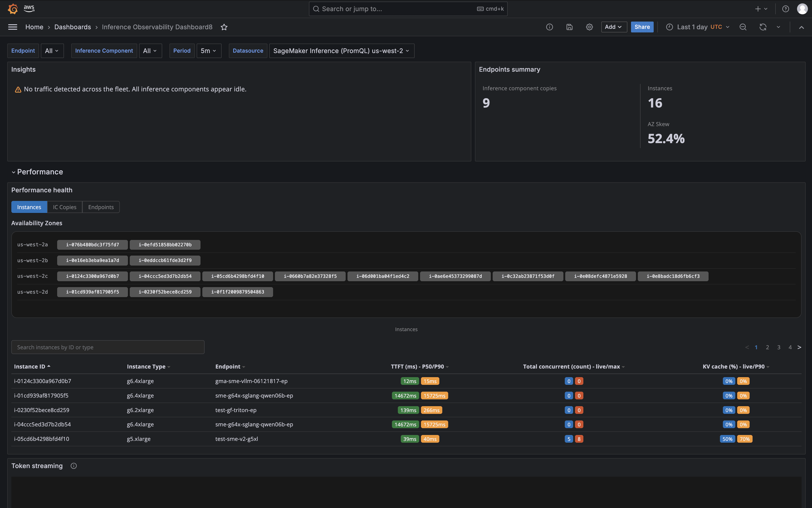Click the clock icon in time picker

pos(669,27)
